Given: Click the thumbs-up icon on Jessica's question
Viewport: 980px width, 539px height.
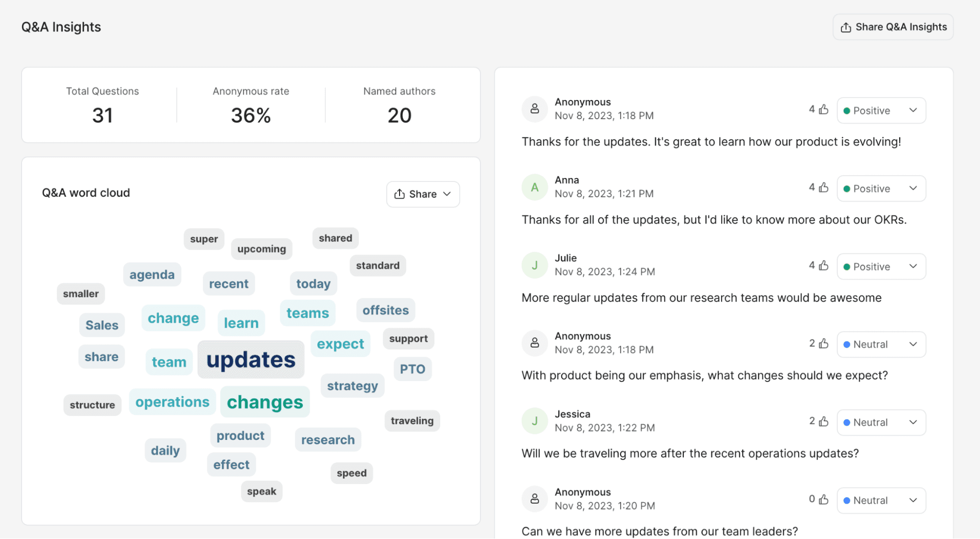Looking at the screenshot, I should pos(824,421).
